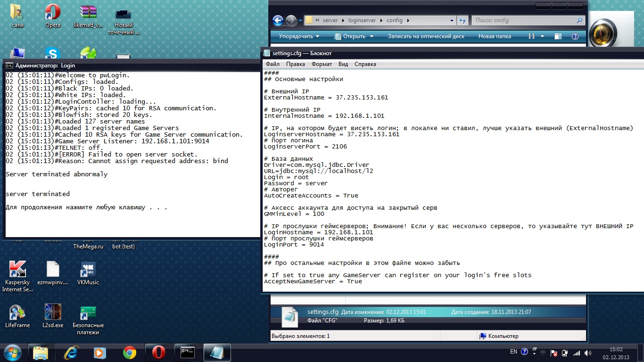This screenshot has width=644, height=362.
Task: Refresh the Explorer folder view
Action: click(462, 20)
